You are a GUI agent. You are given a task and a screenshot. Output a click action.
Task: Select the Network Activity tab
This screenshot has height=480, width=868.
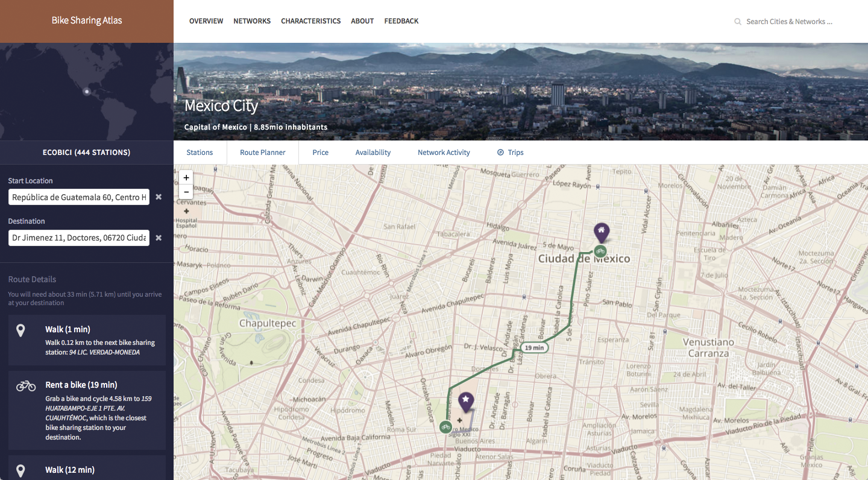444,153
